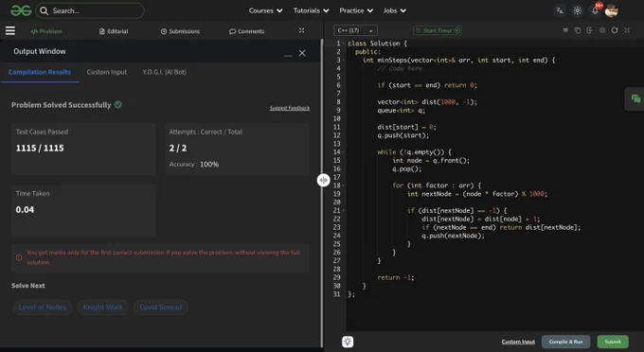644x352 pixels.
Task: Click the lightbulb hint icon
Action: [x=348, y=342]
